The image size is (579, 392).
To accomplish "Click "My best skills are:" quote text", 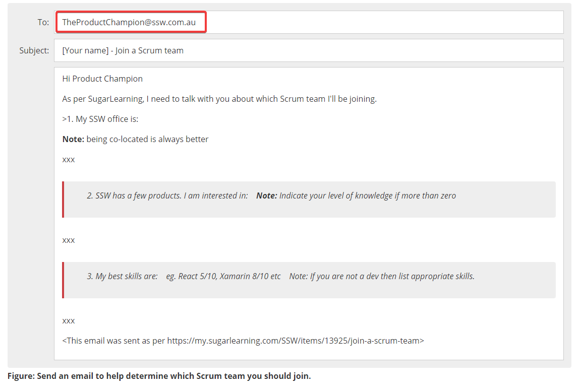I will (122, 276).
